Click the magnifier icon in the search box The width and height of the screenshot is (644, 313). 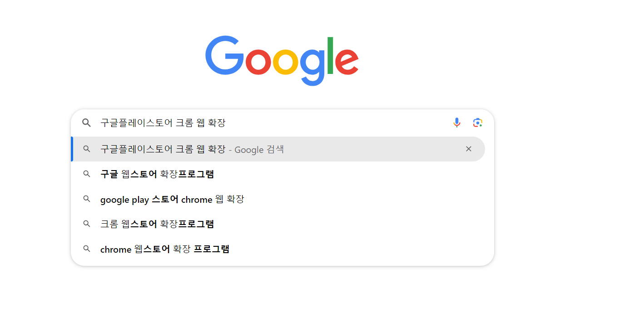pyautogui.click(x=86, y=122)
